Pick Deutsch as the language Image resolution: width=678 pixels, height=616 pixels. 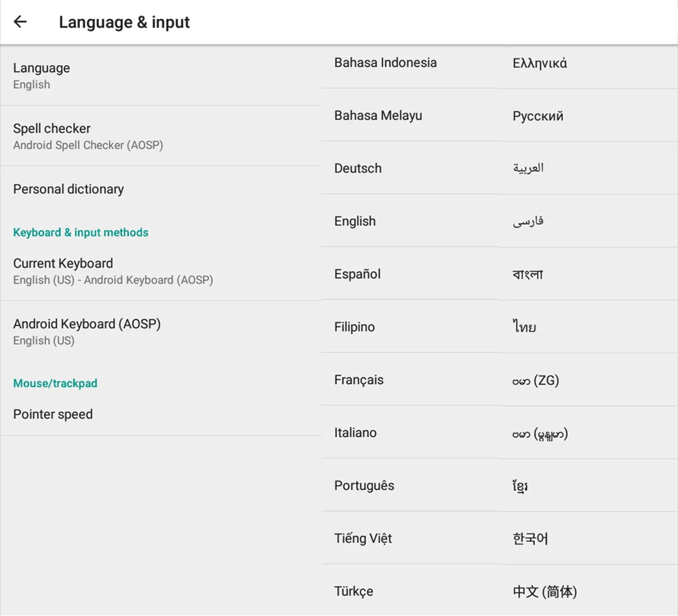357,168
